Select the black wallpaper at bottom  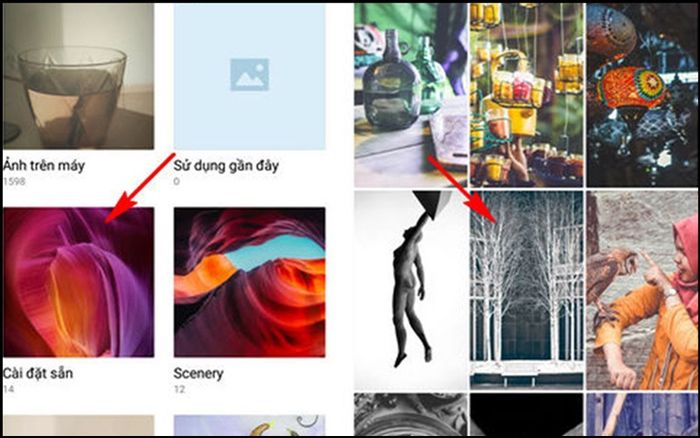[526, 414]
